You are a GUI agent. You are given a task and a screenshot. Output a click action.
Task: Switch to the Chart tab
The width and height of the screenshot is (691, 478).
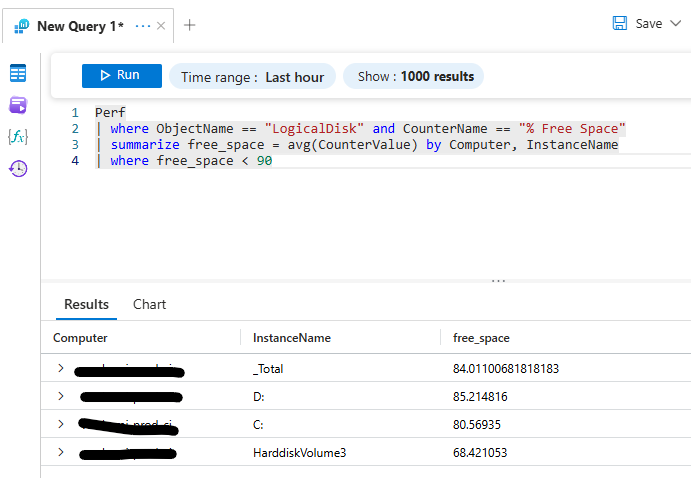(149, 304)
